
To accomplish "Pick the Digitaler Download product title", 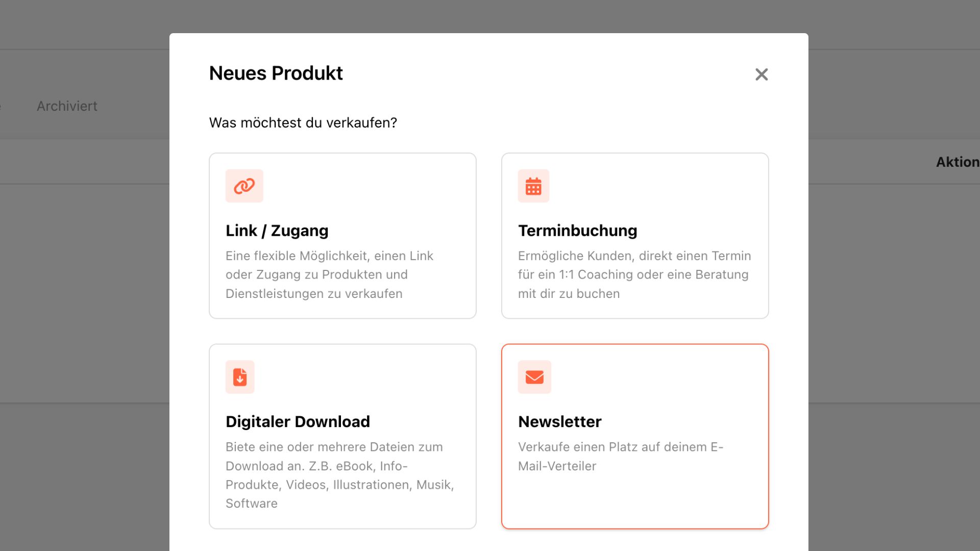I will [298, 421].
